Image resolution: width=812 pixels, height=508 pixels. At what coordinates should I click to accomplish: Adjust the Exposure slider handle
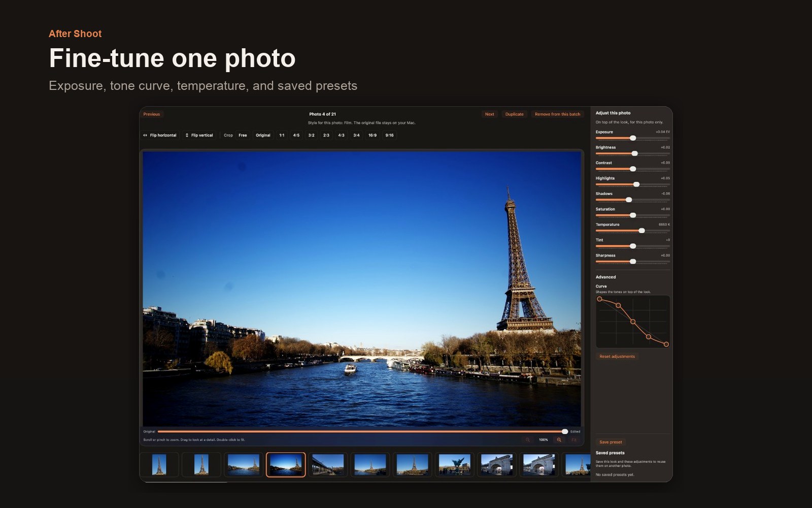click(633, 138)
